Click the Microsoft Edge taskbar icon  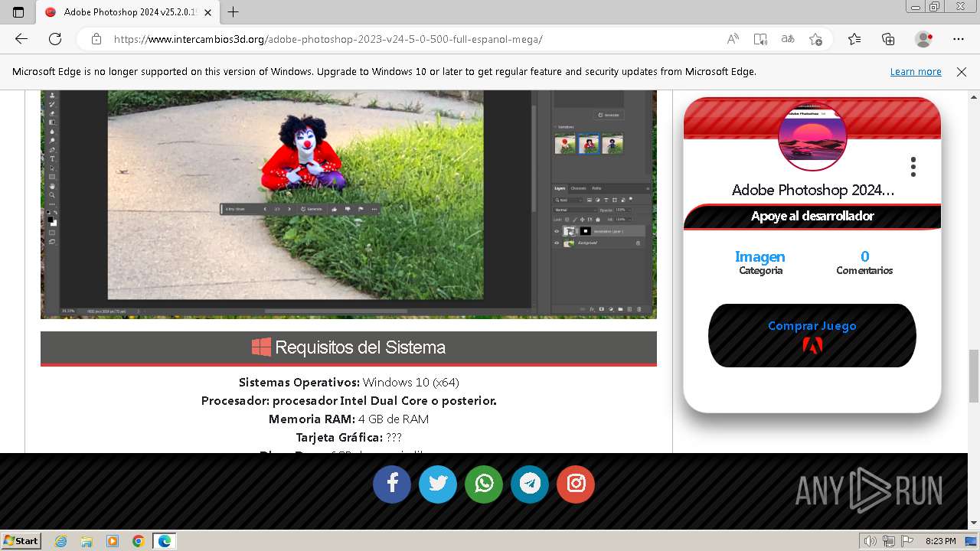tap(165, 541)
